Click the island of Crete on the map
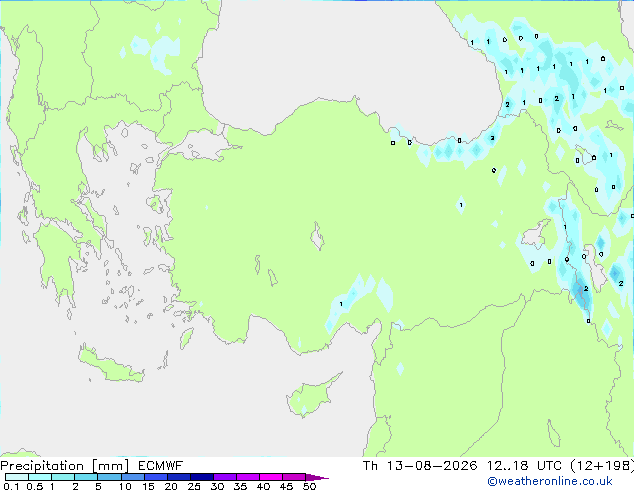 (x=111, y=365)
